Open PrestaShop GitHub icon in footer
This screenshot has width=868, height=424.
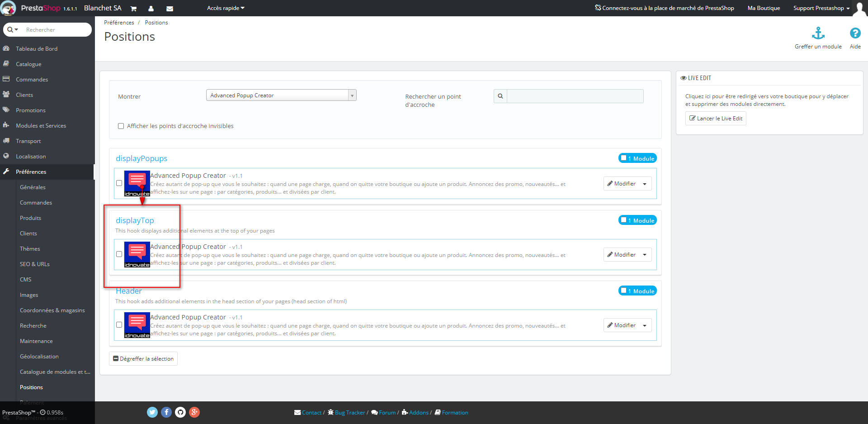coord(180,412)
